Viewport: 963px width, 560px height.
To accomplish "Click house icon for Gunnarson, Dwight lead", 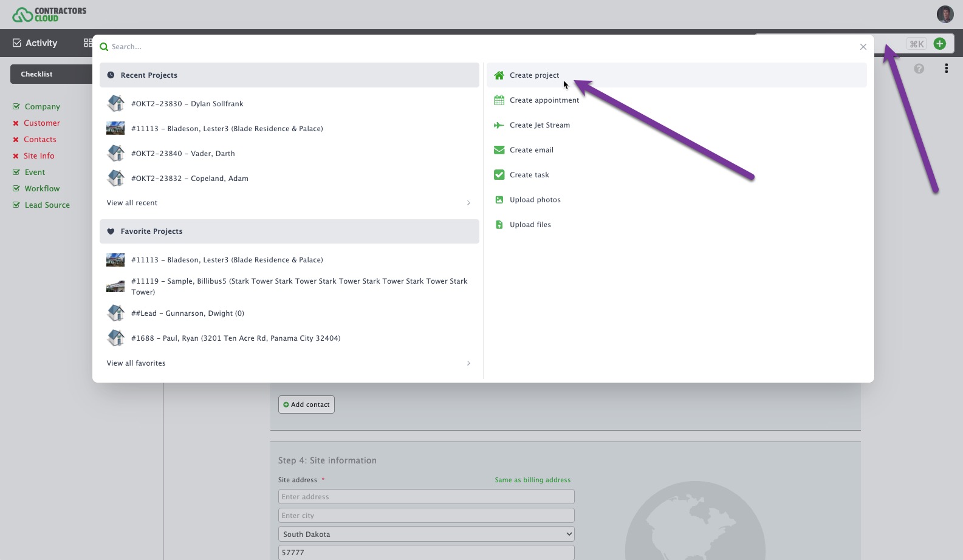I will point(115,313).
